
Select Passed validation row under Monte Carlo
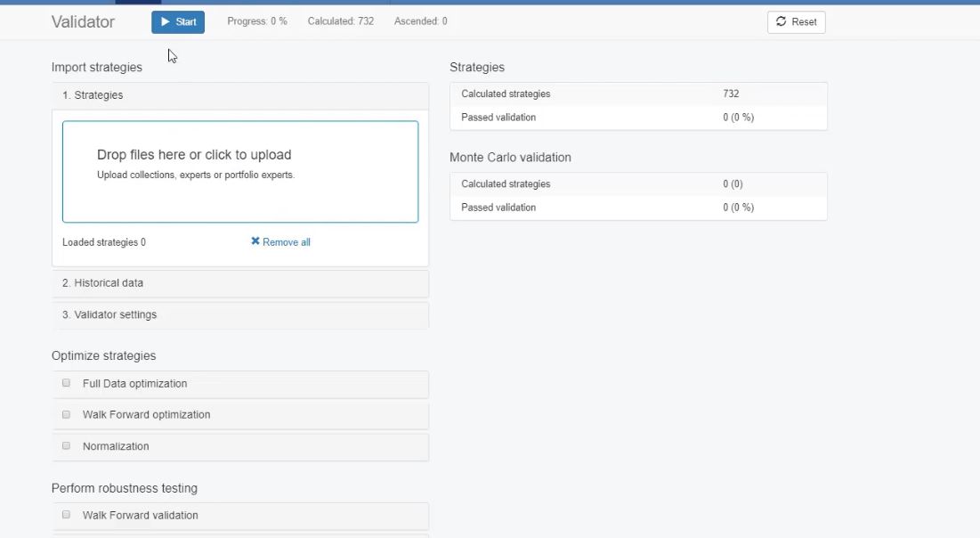point(637,208)
